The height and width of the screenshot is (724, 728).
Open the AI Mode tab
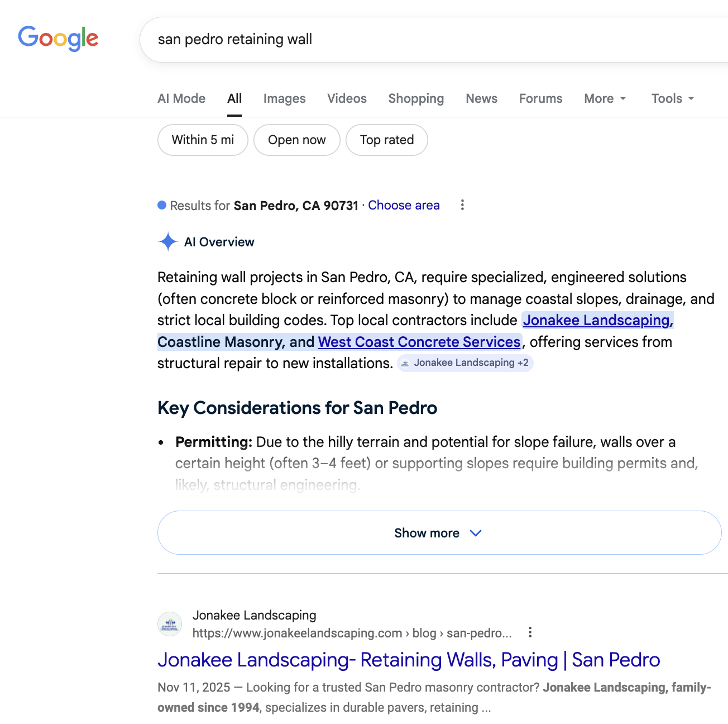[181, 98]
